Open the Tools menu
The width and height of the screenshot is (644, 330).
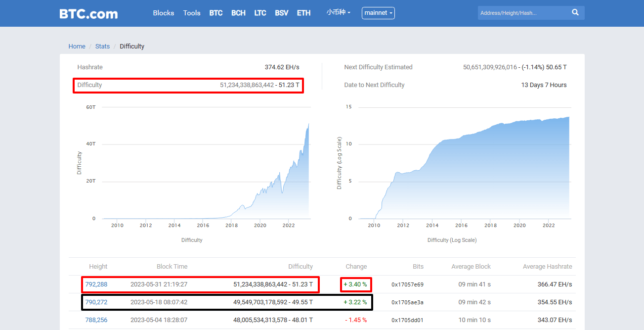[192, 13]
